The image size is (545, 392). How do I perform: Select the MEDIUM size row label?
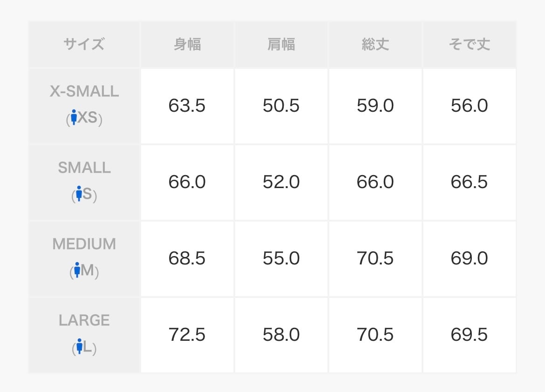pyautogui.click(x=84, y=244)
